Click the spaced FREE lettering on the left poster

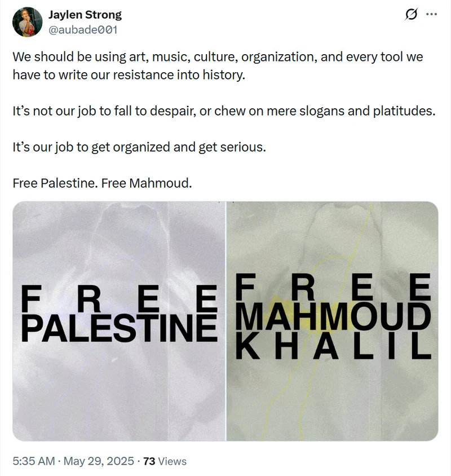tap(120, 299)
